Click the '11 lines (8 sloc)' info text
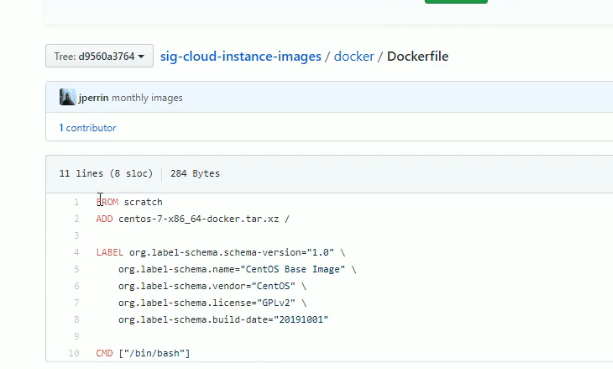This screenshot has width=613, height=369. tap(106, 174)
